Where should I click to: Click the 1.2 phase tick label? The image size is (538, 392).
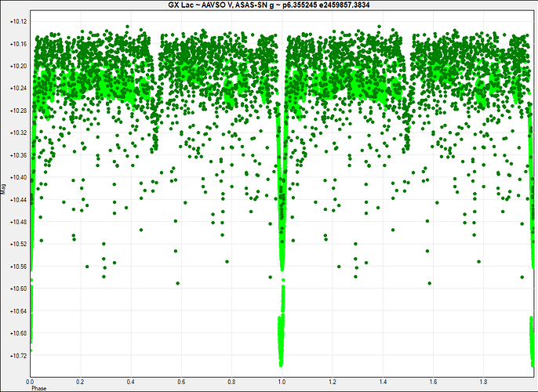[x=332, y=379]
